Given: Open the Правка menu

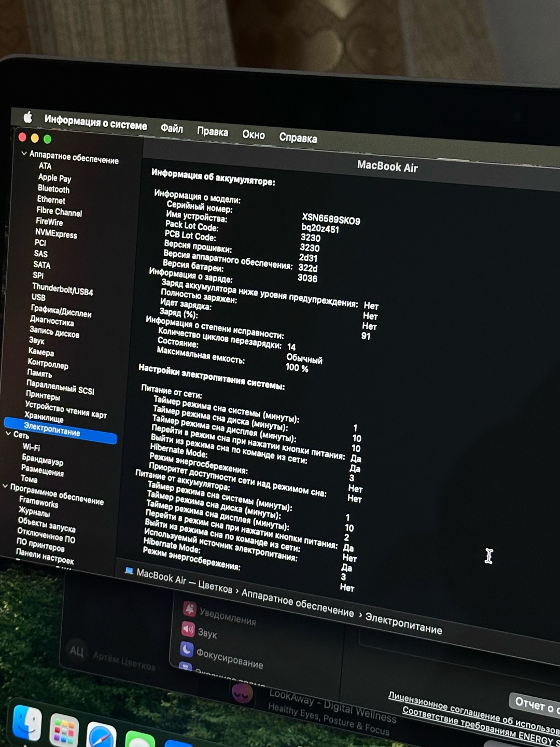Looking at the screenshot, I should [x=212, y=131].
